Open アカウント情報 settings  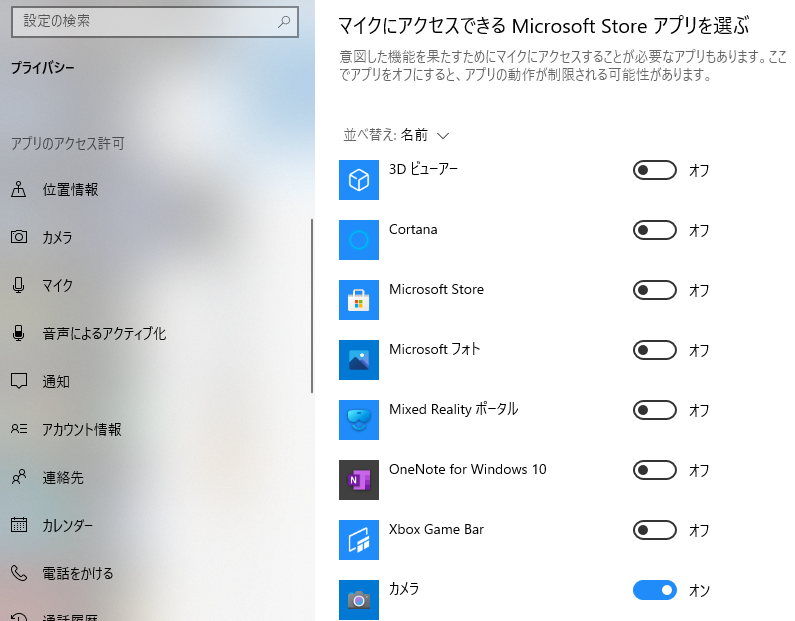pyautogui.click(x=155, y=429)
